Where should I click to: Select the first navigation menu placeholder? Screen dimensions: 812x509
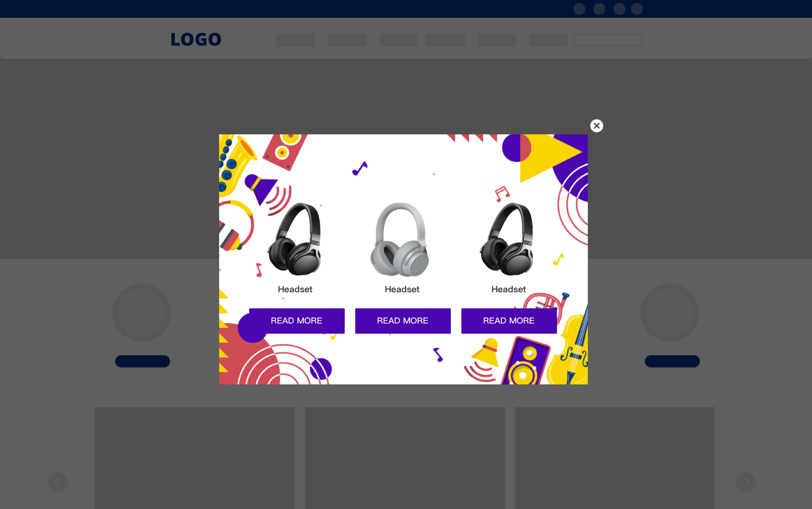click(x=296, y=40)
